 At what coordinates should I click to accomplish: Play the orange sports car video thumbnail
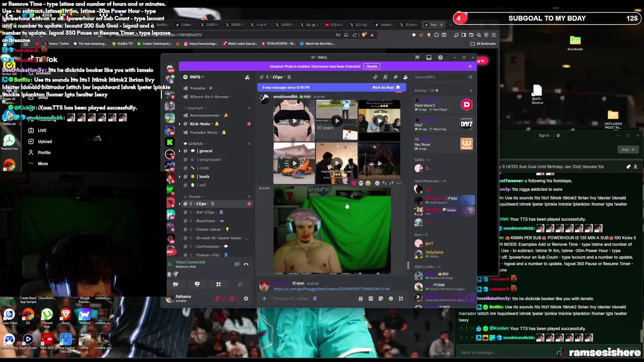[x=294, y=163]
